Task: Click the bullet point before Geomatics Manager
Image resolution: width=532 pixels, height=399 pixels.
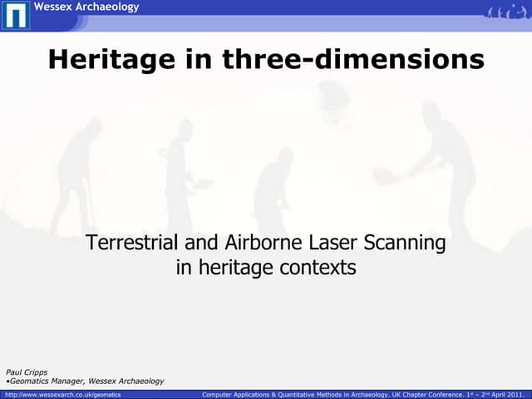Action: [x=7, y=382]
